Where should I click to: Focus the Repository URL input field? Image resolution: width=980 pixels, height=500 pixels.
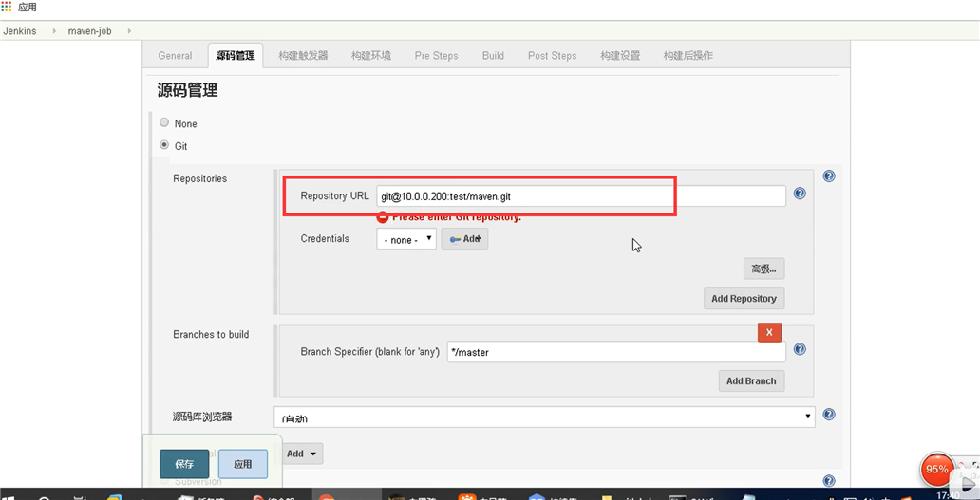pyautogui.click(x=581, y=196)
